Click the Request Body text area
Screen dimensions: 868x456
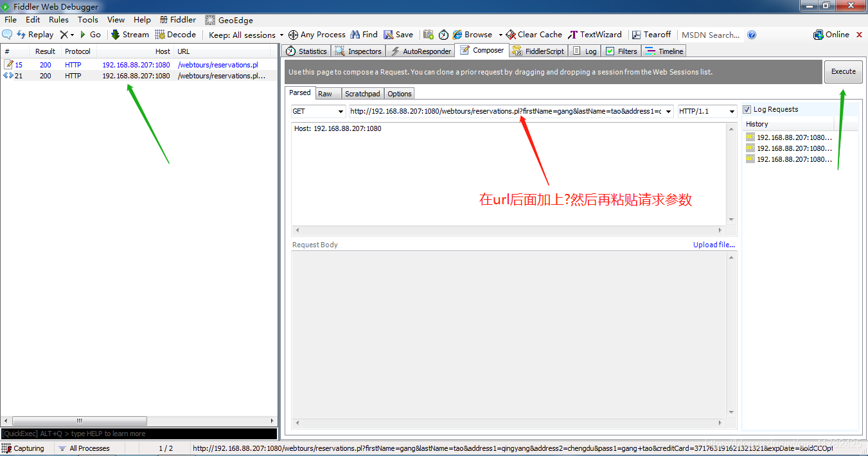point(509,333)
